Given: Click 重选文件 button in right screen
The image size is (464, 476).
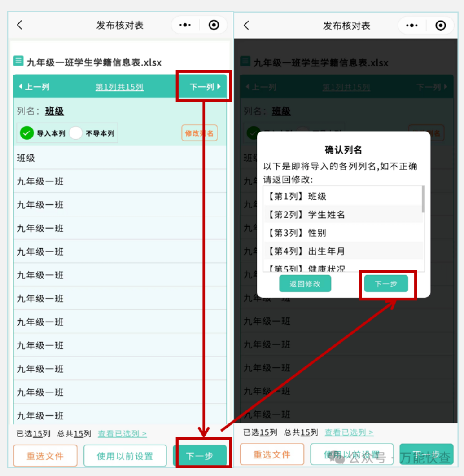Looking at the screenshot, I should click(272, 454).
